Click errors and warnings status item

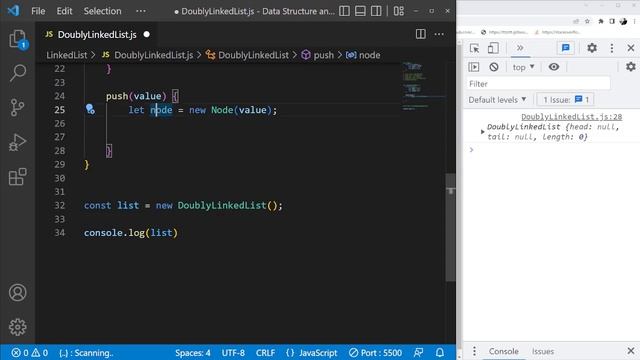[x=29, y=353]
